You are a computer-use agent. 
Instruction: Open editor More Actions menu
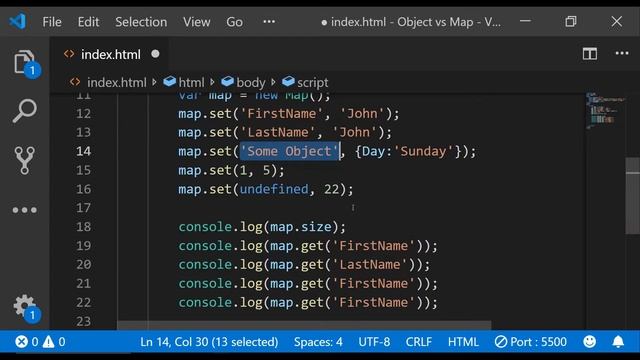tap(622, 53)
